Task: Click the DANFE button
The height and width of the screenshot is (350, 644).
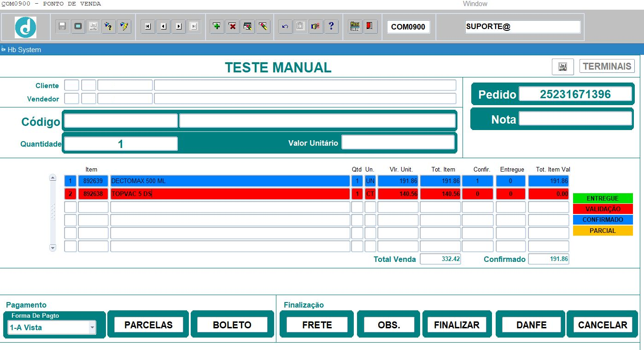Action: point(531,325)
